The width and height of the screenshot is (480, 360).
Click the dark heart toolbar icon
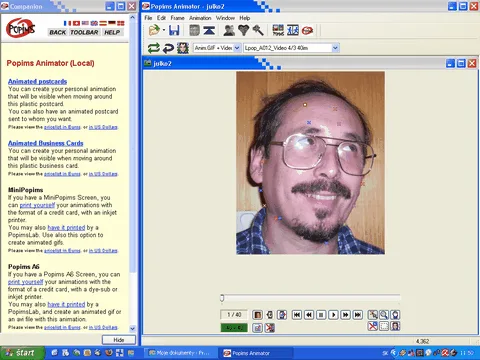click(244, 31)
